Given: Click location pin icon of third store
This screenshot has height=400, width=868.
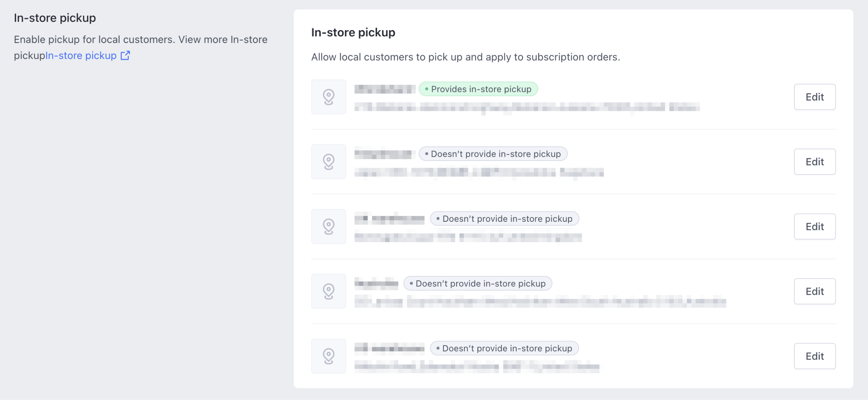Looking at the screenshot, I should (328, 227).
